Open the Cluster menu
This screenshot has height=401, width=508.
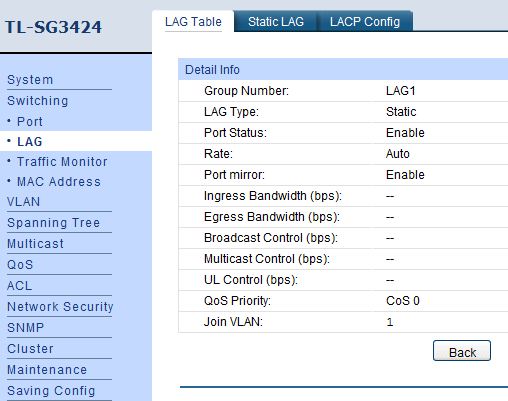click(x=30, y=349)
